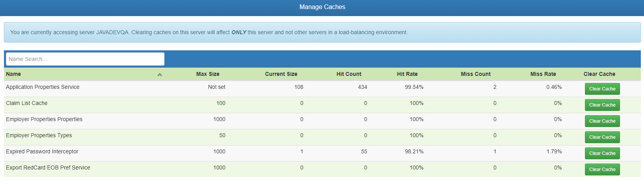Click into the Name Search field

click(x=85, y=59)
